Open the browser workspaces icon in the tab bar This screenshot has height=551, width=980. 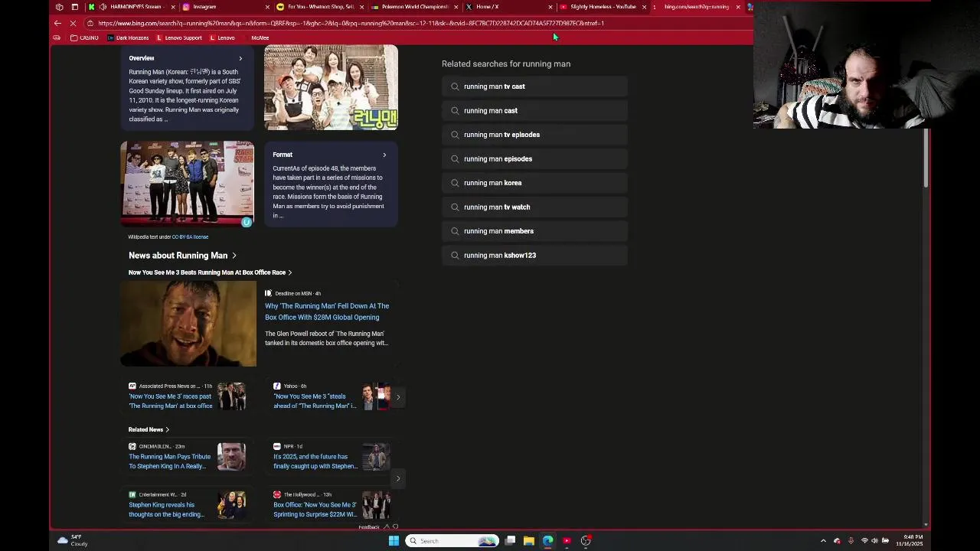click(60, 7)
